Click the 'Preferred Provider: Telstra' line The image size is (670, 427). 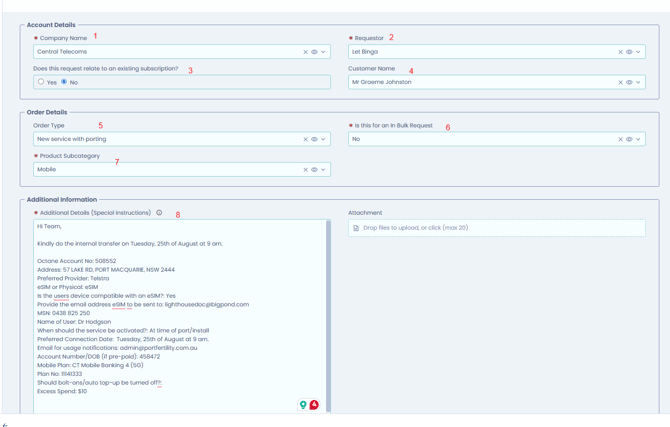point(73,278)
